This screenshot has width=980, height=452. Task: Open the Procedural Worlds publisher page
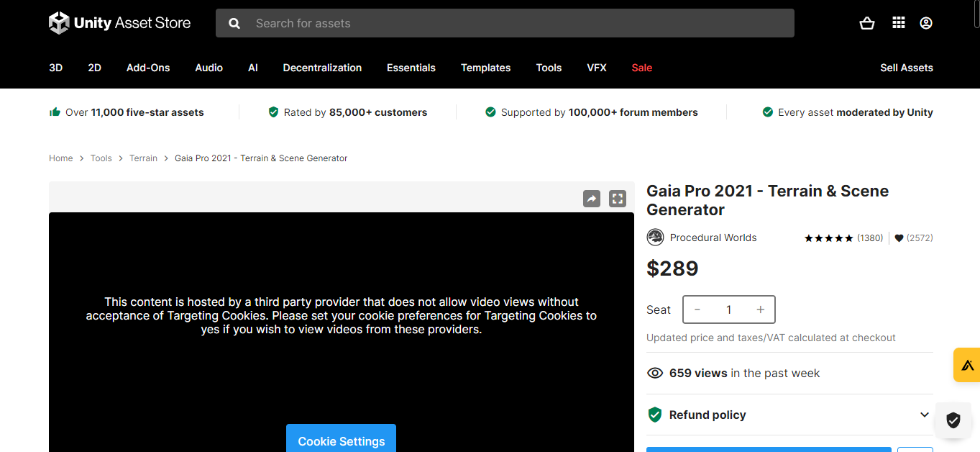point(713,238)
